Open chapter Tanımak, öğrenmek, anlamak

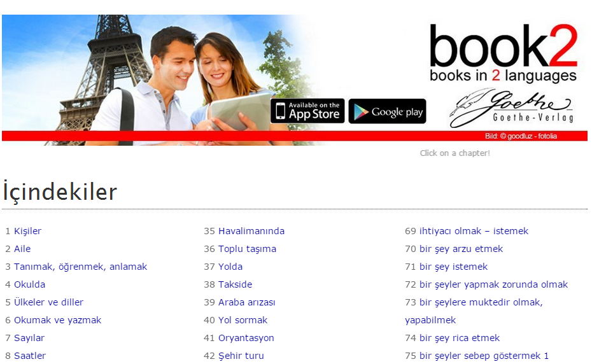click(80, 267)
